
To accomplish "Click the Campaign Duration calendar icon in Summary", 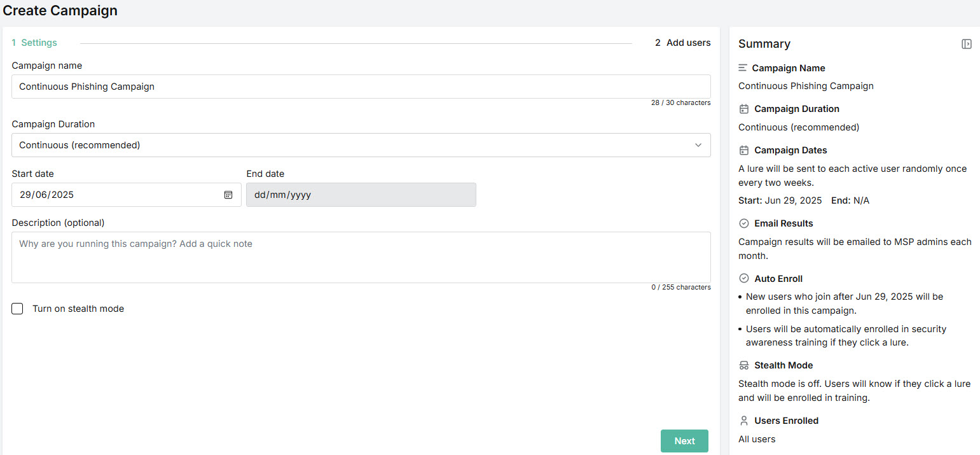I will coord(743,109).
